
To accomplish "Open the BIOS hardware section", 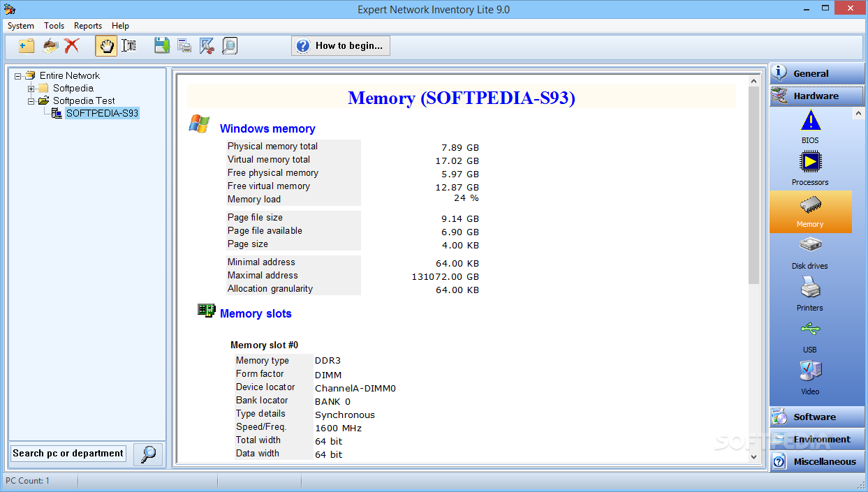I will click(810, 127).
